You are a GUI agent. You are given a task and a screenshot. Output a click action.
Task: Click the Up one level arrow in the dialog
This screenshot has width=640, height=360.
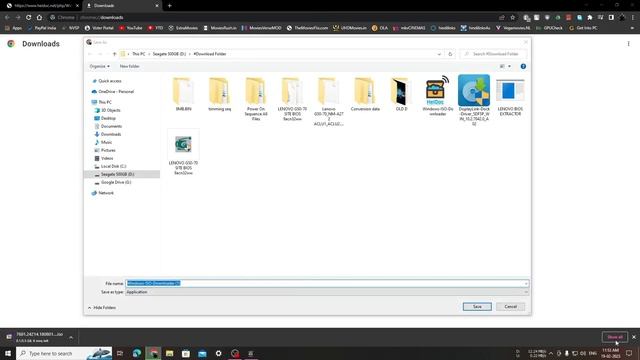115,54
